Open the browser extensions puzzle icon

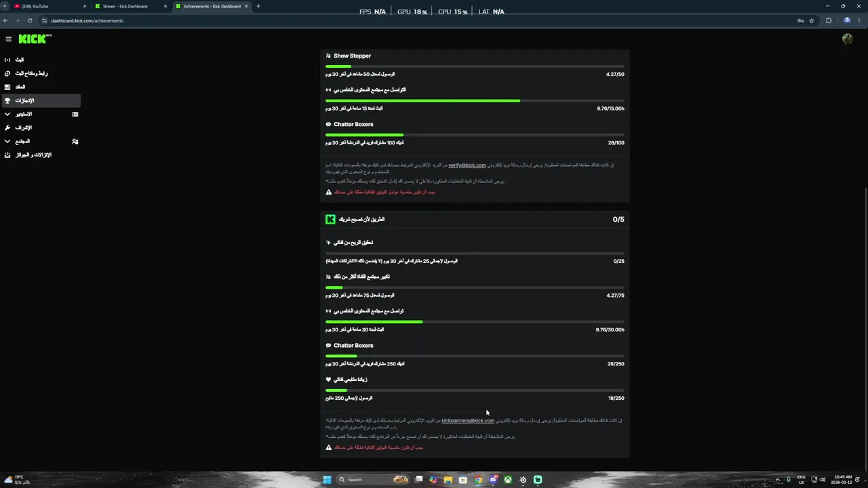pos(829,20)
